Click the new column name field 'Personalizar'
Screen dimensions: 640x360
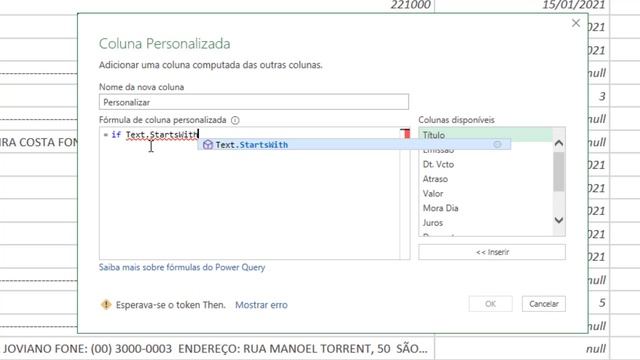pyautogui.click(x=253, y=102)
